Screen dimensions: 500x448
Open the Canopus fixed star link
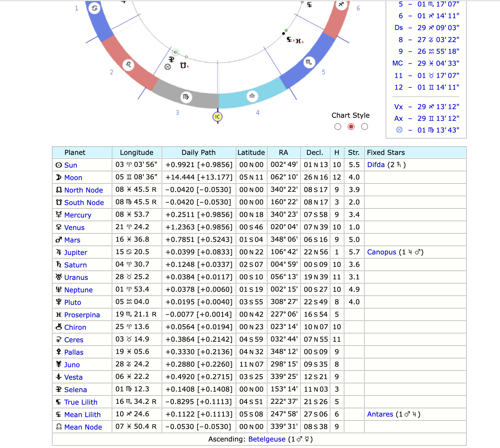381,252
